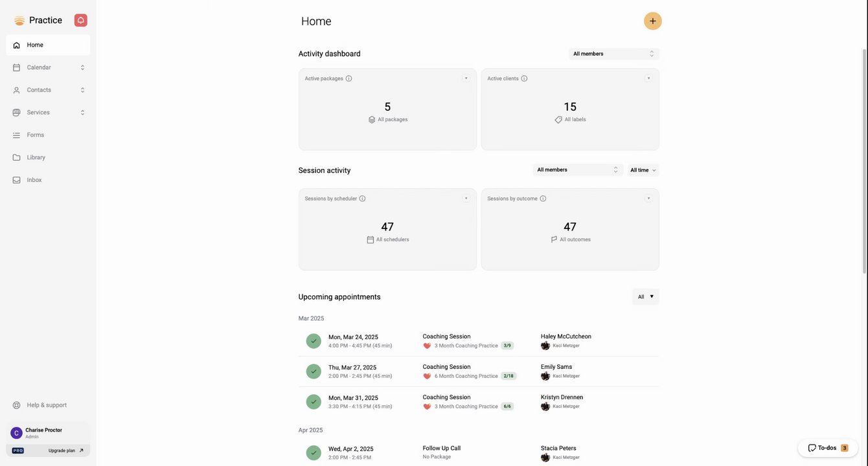
Task: Click the Upgrade plan link
Action: coord(65,450)
